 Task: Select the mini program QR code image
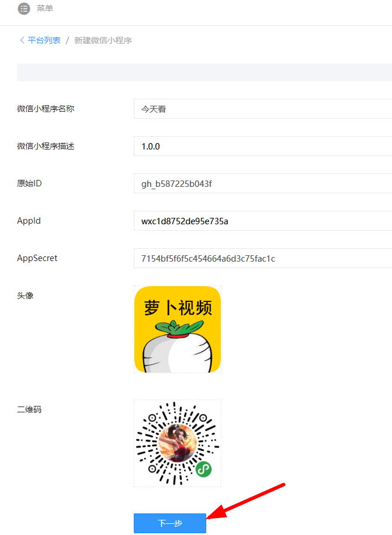[x=178, y=443]
